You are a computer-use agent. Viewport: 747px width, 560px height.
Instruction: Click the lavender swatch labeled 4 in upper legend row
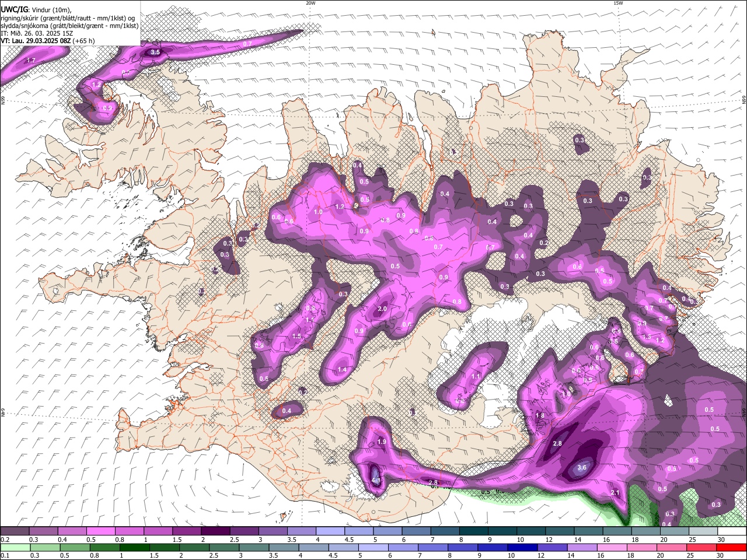pyautogui.click(x=329, y=531)
